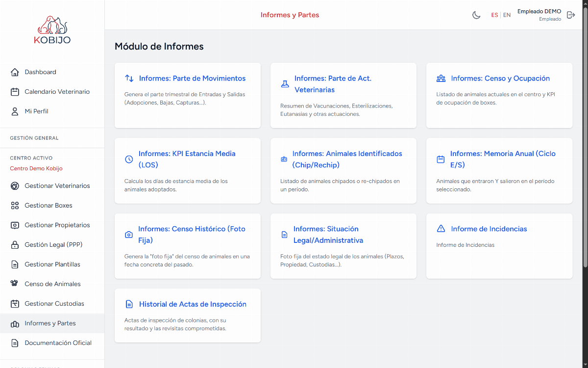The width and height of the screenshot is (588, 368).
Task: Open Historial de Actas de Inspección
Action: tap(193, 304)
